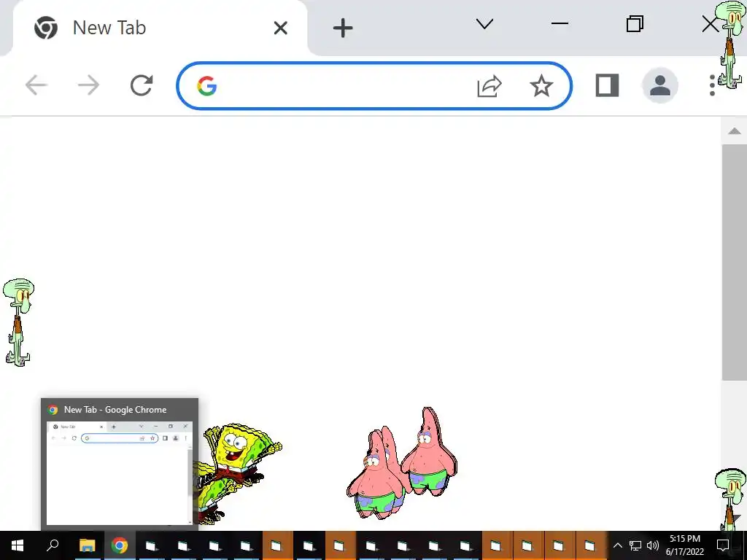
Task: Close the New Tab tab
Action: pyautogui.click(x=281, y=28)
